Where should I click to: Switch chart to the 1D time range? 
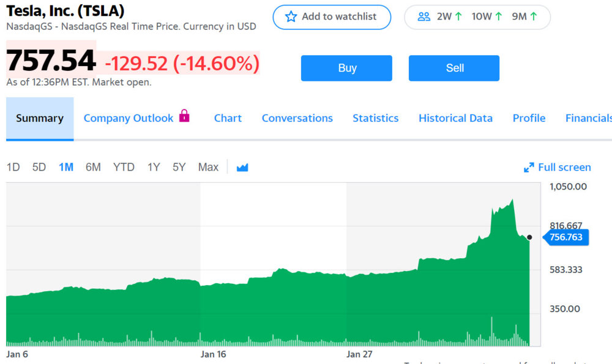13,166
